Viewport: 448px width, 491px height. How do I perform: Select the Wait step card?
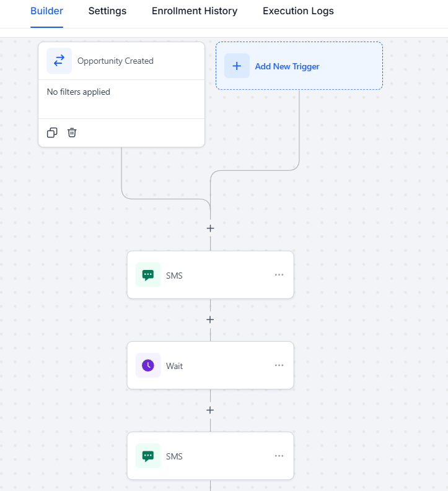click(x=210, y=366)
